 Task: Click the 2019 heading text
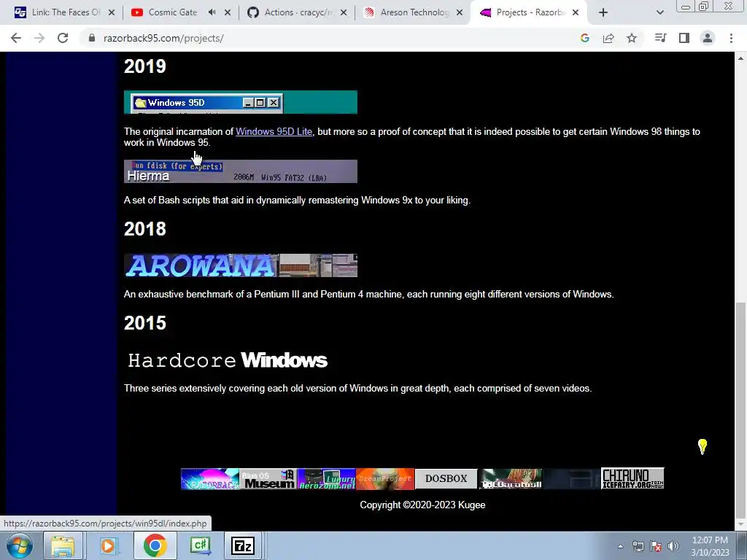pos(145,66)
